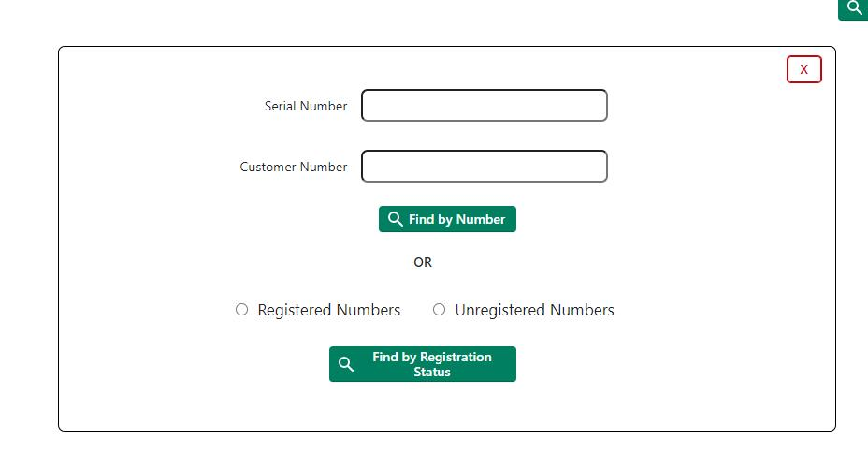The image size is (868, 454).
Task: Select the Registered Numbers radio button
Action: tap(242, 310)
